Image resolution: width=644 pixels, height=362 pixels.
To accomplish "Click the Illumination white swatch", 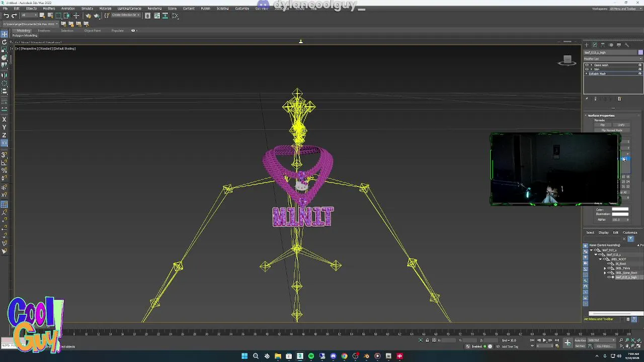I will [x=620, y=214].
